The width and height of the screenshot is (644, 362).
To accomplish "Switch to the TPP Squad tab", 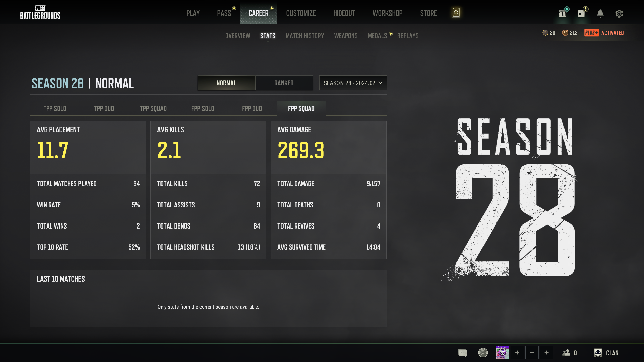I will pos(153,109).
